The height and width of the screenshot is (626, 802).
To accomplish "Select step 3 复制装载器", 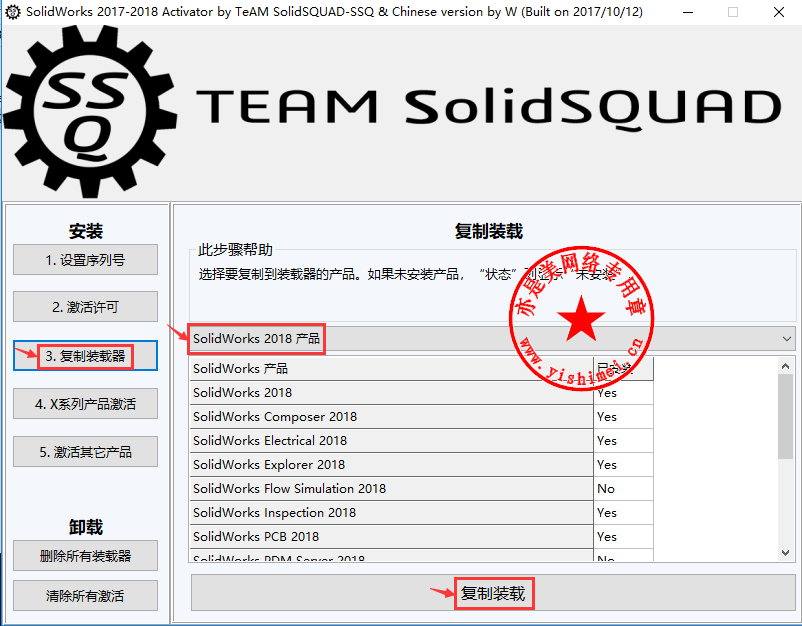I will click(85, 355).
